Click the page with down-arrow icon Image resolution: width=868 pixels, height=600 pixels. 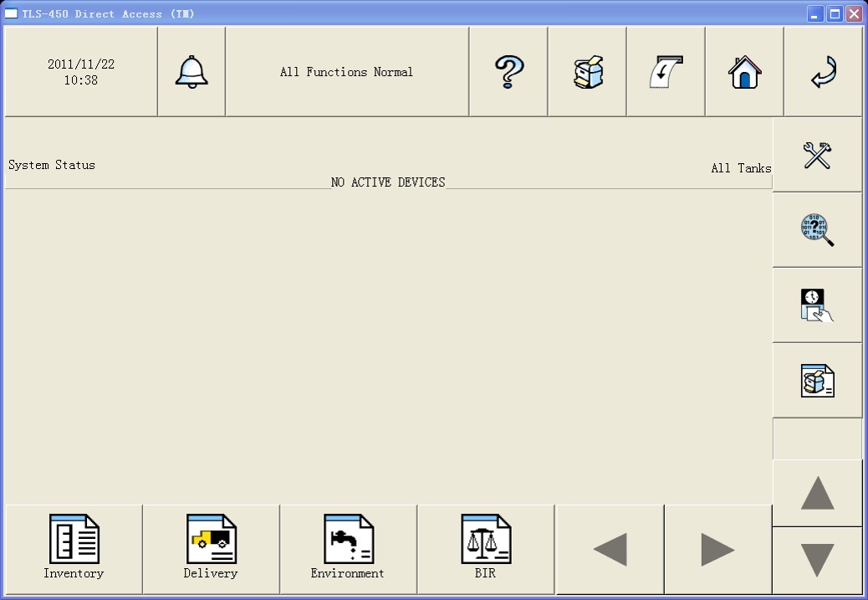(666, 72)
